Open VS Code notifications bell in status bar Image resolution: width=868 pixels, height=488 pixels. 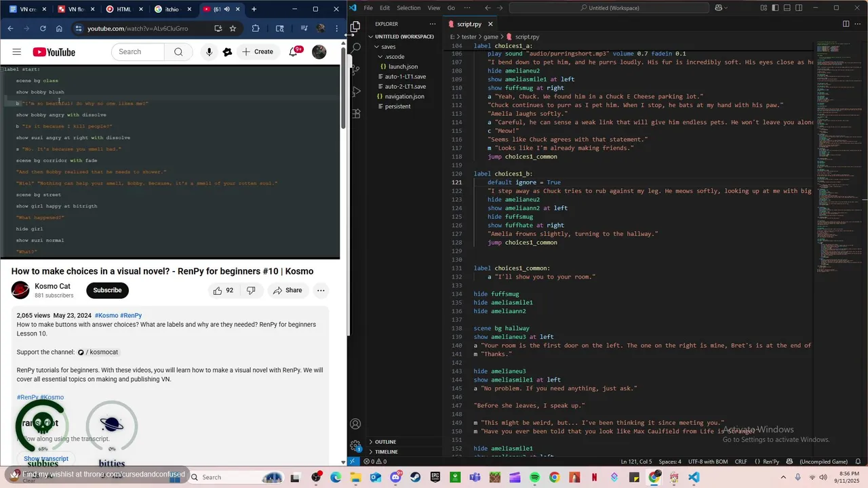click(859, 462)
